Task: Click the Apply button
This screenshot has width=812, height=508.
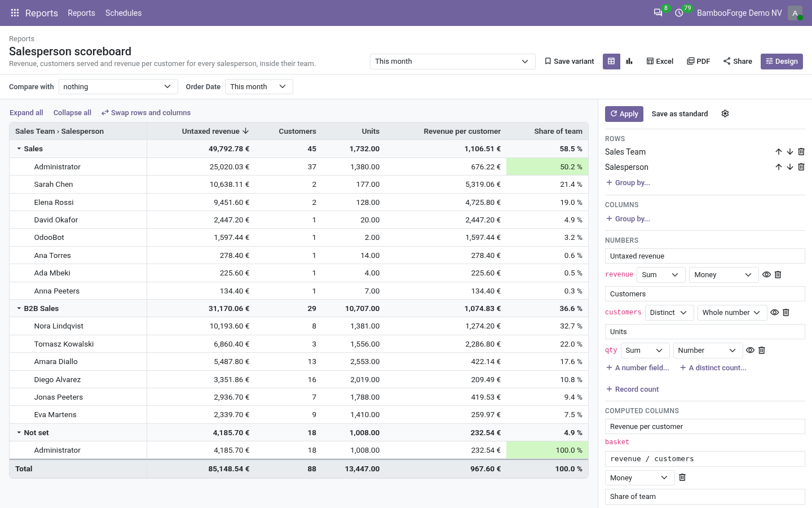Action: 624,114
